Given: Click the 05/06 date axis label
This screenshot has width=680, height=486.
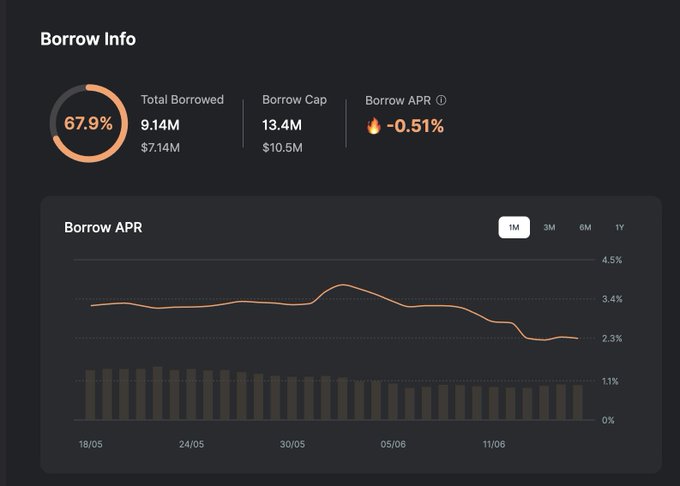Looking at the screenshot, I should click(x=393, y=444).
